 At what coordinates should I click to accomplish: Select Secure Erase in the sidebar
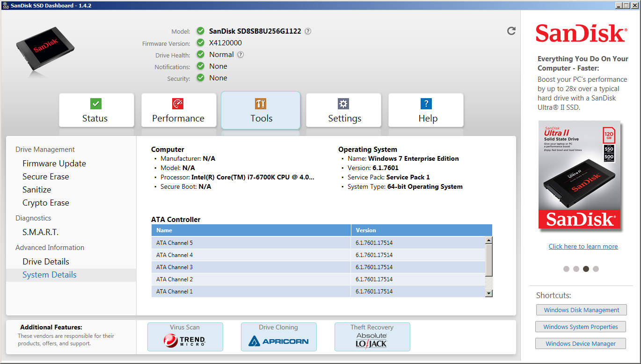click(x=46, y=177)
